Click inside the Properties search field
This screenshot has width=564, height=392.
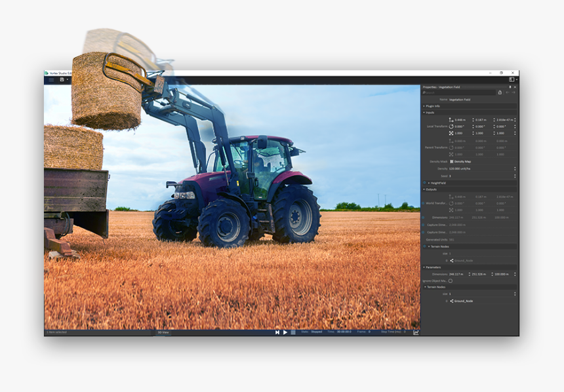[x=459, y=92]
